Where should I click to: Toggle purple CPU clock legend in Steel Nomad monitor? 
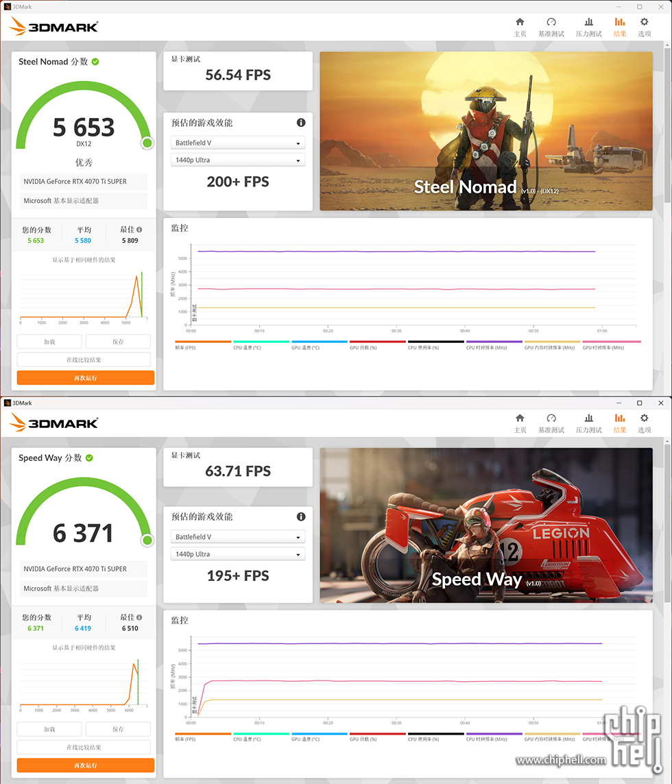pyautogui.click(x=494, y=345)
